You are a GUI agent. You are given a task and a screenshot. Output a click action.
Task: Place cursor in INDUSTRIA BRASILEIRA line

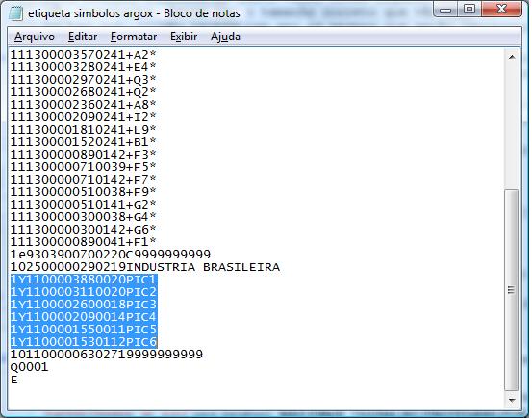[145, 267]
